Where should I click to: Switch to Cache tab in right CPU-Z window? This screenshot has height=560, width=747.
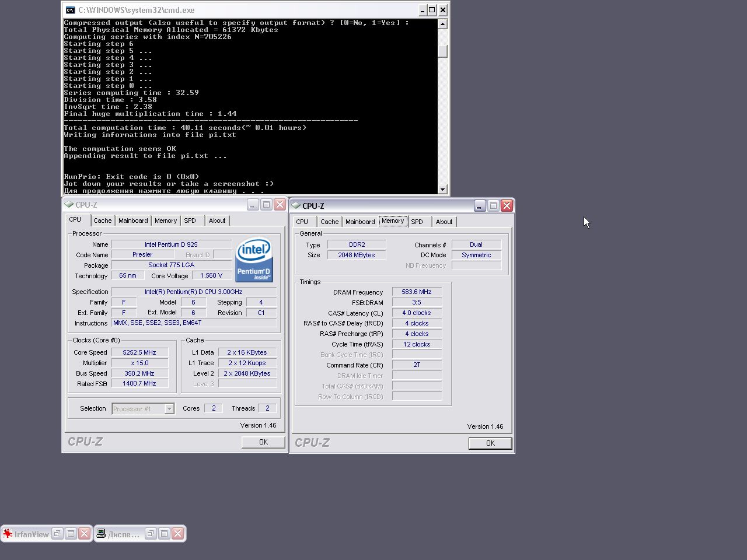point(330,222)
